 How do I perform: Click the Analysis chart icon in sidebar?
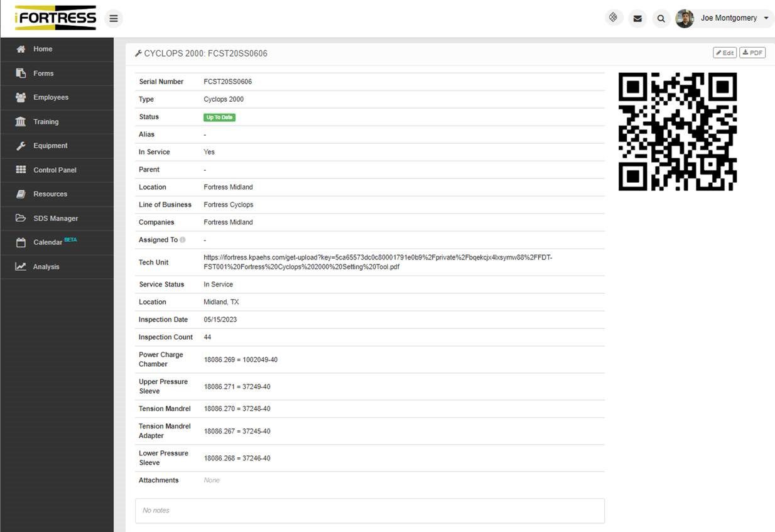(21, 267)
